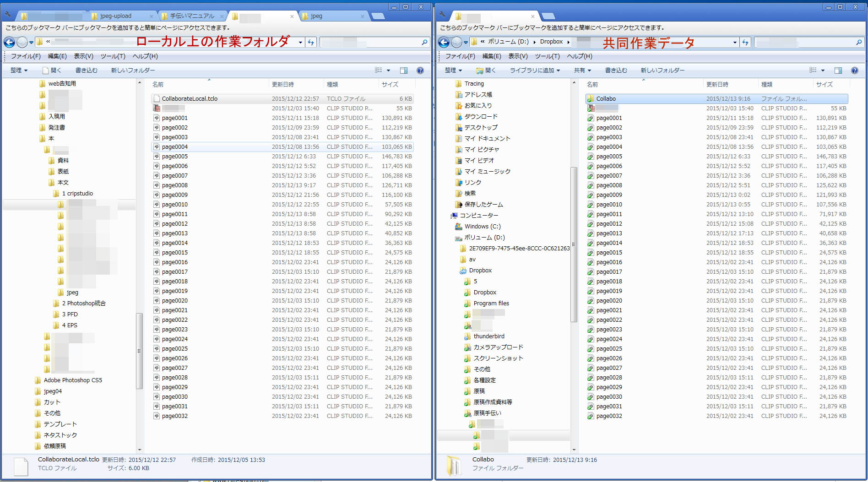Screen dimensions: 868x482
Task: Switch to the jpeg-upload tab
Action: [115, 16]
